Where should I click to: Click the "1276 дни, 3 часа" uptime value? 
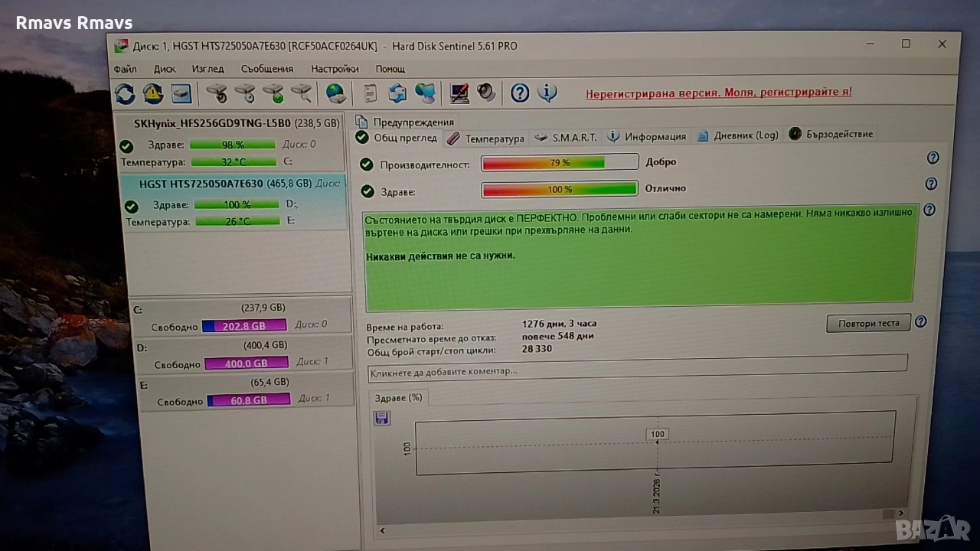tap(559, 324)
